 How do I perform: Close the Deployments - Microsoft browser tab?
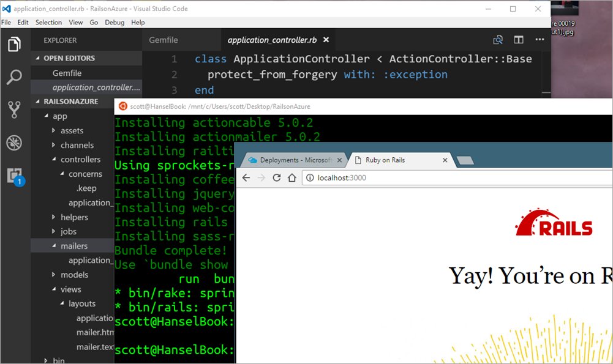tap(339, 160)
